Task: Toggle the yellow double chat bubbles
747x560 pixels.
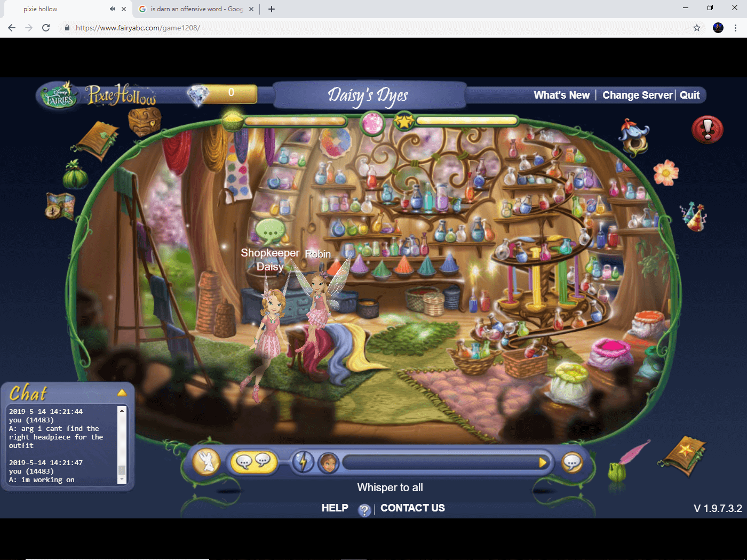Action: [x=253, y=462]
